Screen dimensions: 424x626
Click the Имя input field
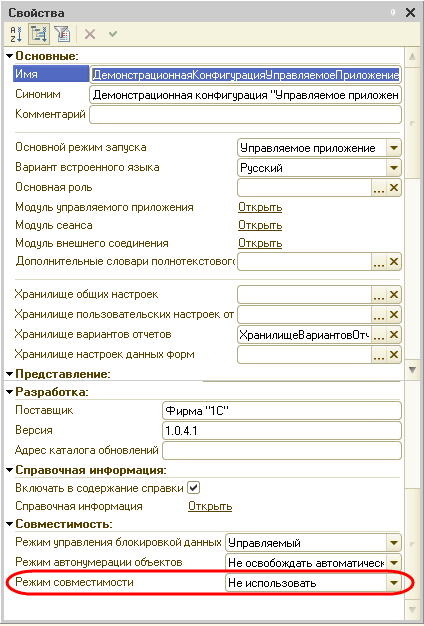[245, 75]
